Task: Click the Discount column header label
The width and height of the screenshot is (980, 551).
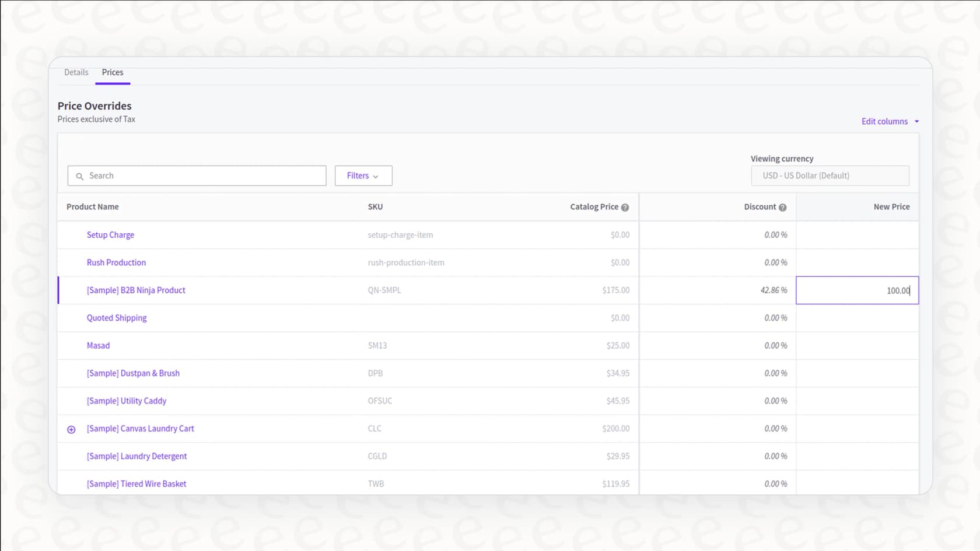Action: (760, 207)
